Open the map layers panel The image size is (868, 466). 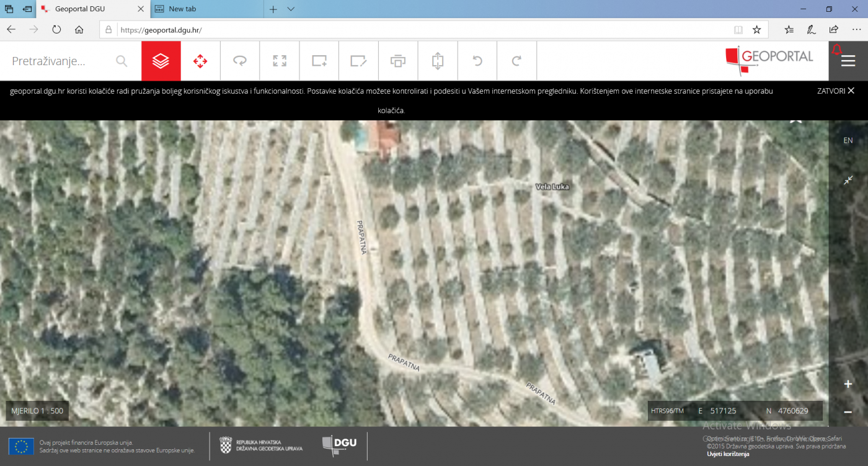pos(161,61)
